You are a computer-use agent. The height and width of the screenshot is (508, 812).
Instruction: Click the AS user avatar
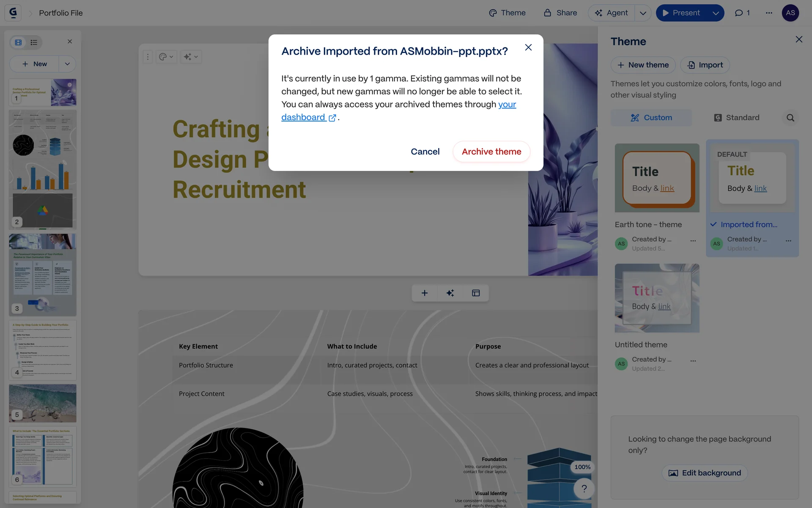click(790, 13)
